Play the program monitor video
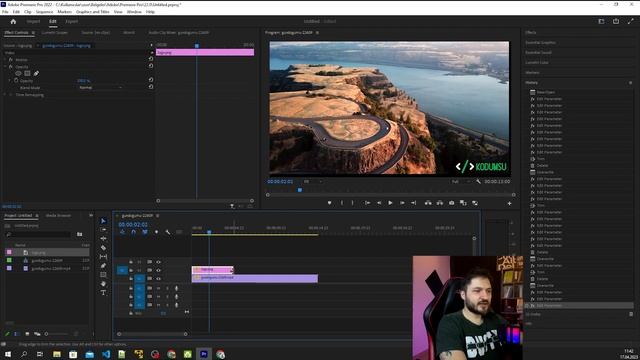640x360 pixels. coord(390,203)
